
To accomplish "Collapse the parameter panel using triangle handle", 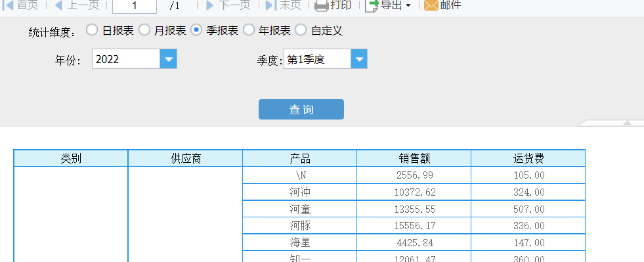I will point(627,122).
